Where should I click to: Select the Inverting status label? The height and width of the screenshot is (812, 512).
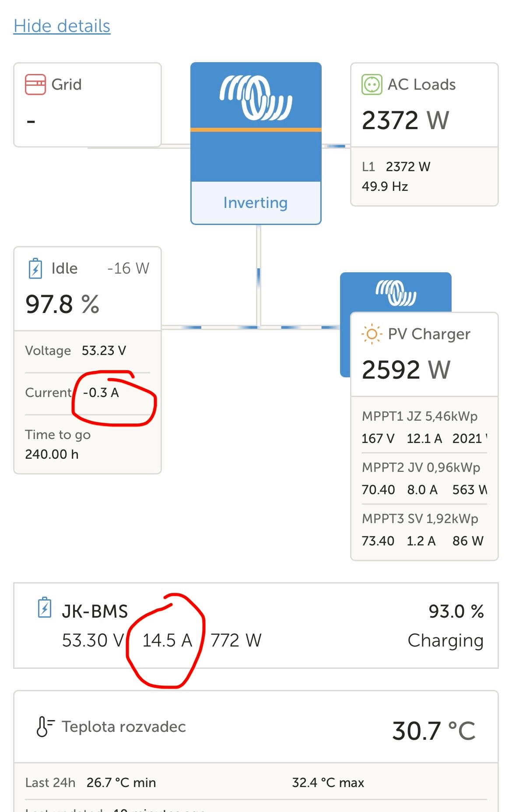tap(256, 203)
